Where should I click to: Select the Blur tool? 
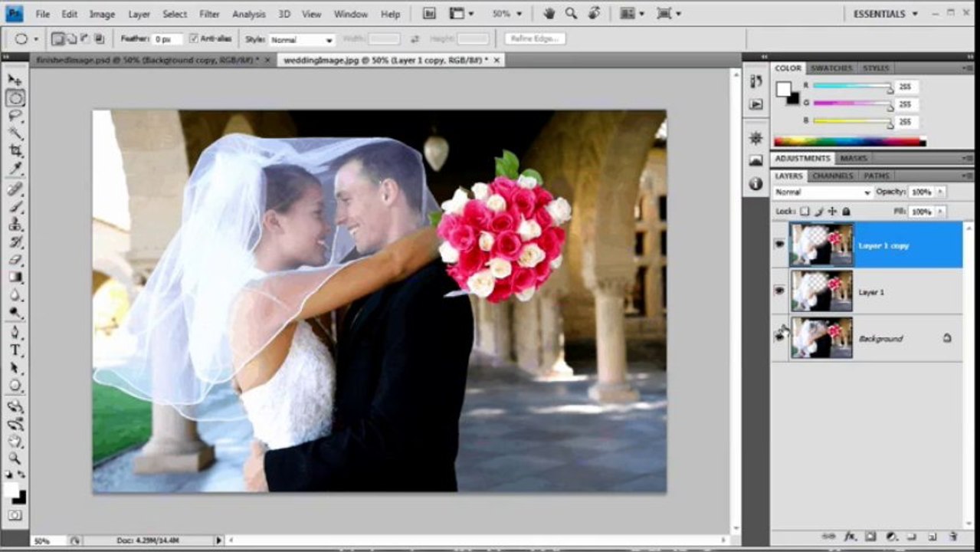point(15,295)
